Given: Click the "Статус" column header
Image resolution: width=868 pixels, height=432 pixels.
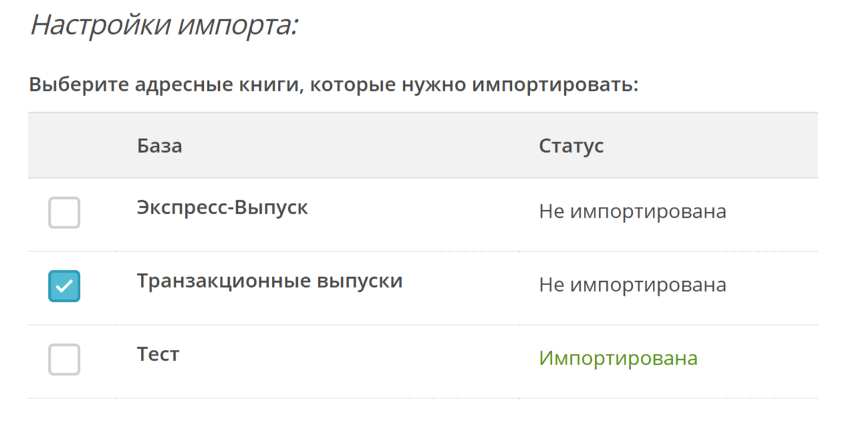Looking at the screenshot, I should [x=571, y=146].
